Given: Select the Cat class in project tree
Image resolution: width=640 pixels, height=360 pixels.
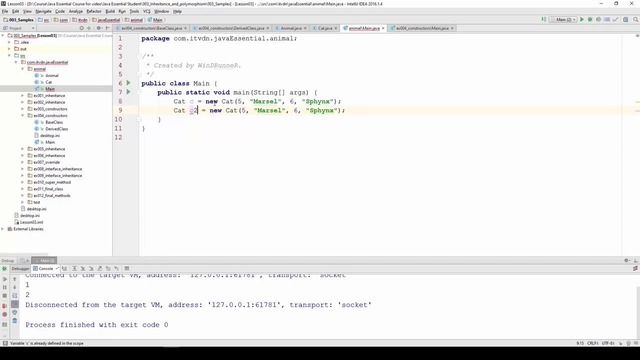Looking at the screenshot, I should 49,82.
